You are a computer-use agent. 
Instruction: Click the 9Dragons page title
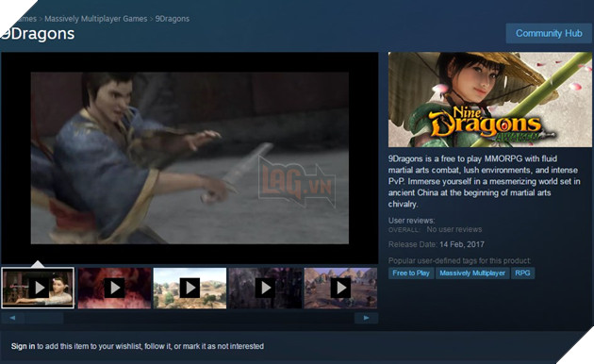coord(38,34)
